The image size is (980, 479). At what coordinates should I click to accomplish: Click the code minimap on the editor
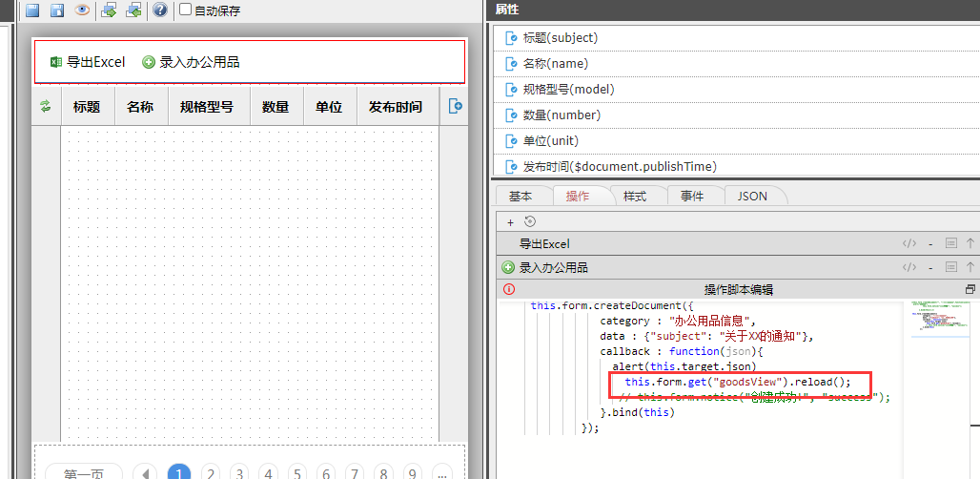point(939,319)
